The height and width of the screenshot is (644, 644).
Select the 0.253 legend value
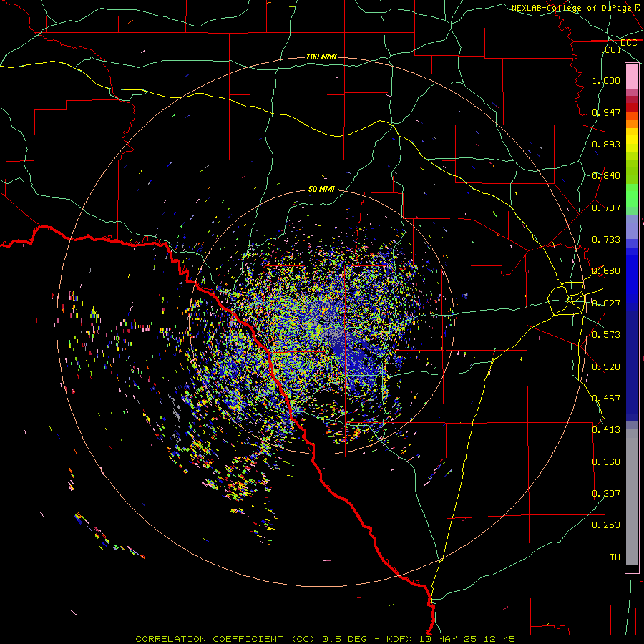[x=606, y=525]
